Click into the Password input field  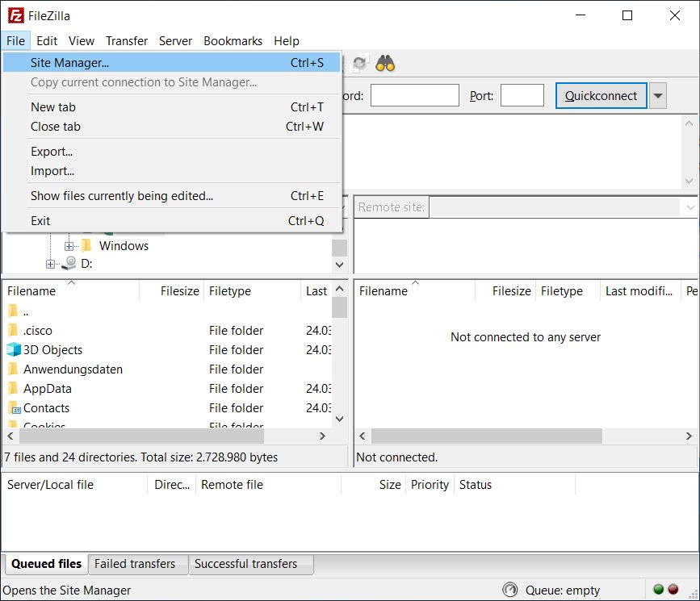414,95
